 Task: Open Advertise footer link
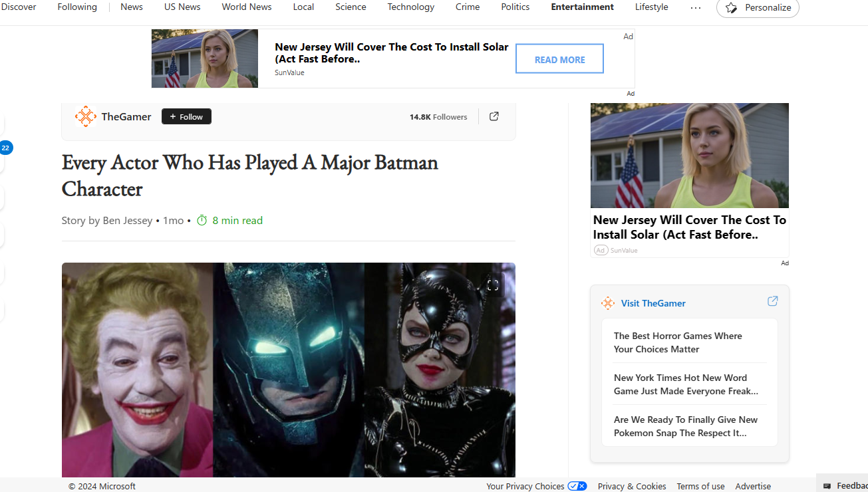pyautogui.click(x=753, y=486)
